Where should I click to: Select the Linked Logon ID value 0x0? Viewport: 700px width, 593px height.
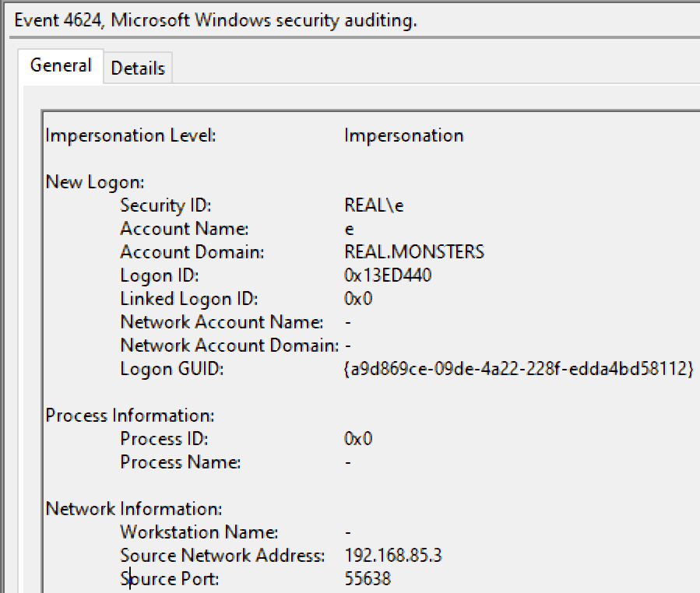pos(358,299)
